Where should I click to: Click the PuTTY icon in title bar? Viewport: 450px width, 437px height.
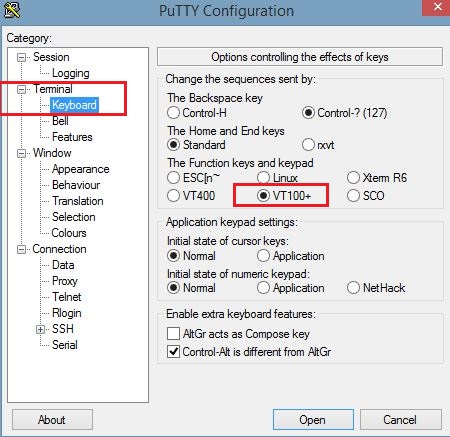[x=12, y=10]
